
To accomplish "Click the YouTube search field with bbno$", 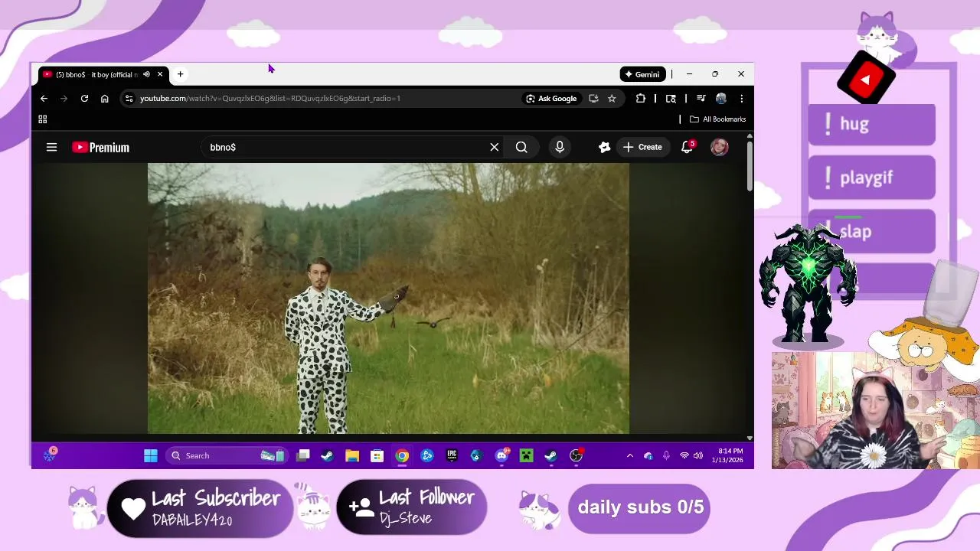I will 345,147.
